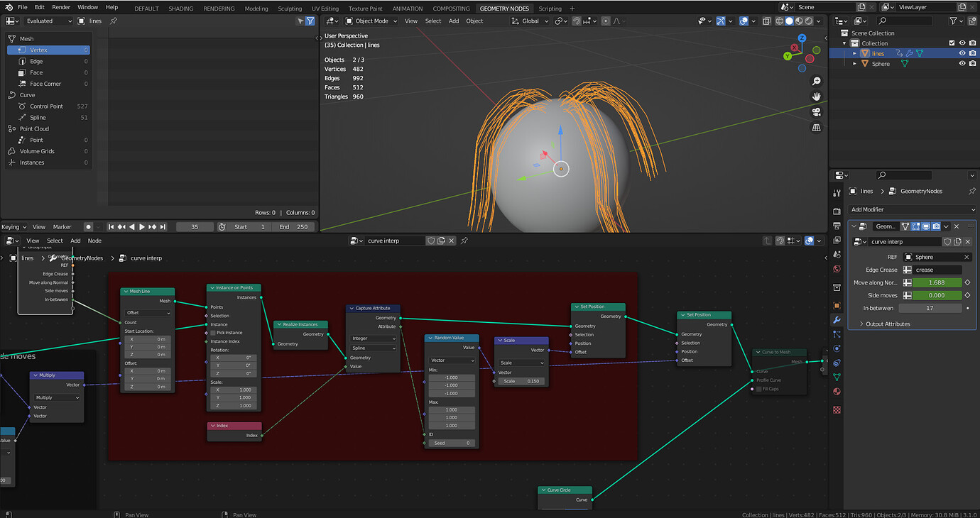Open the Keying dropdown in timeline
This screenshot has height=518, width=980.
coord(13,227)
